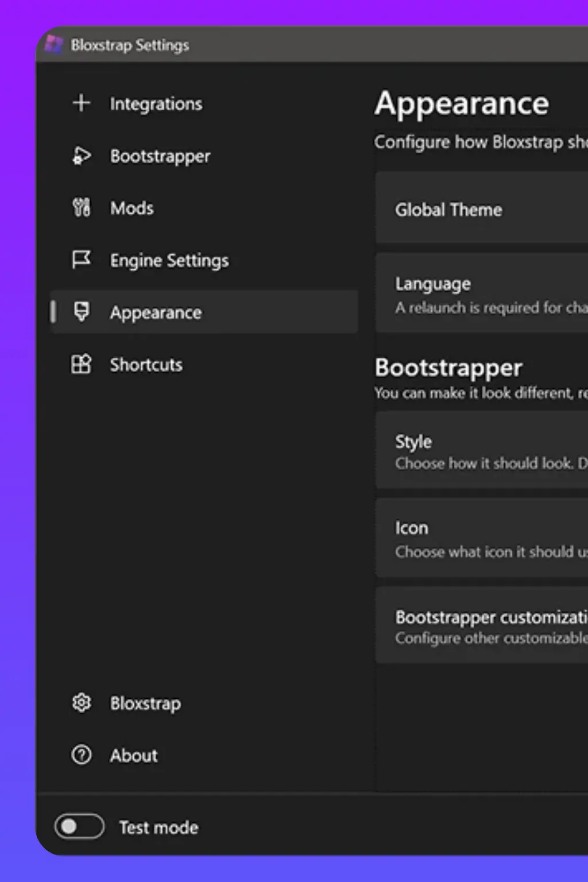Click the Icon option card
This screenshot has width=588, height=882.
pos(482,538)
